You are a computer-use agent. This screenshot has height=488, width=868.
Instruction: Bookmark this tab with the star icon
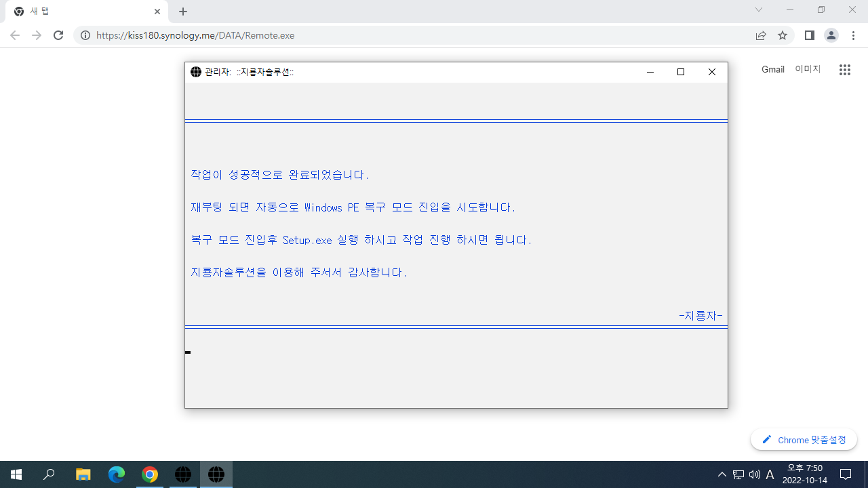(x=783, y=35)
